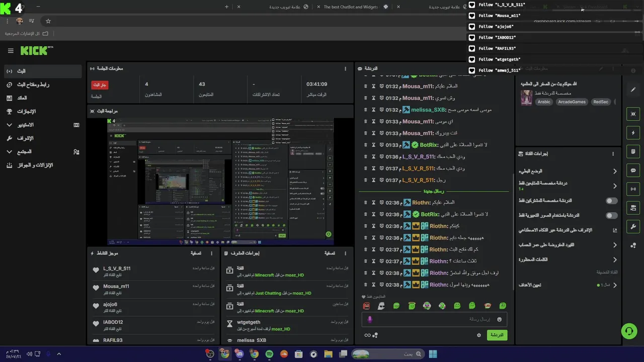Image resolution: width=644 pixels, height=362 pixels.
Task: Expand account age restrictions setting
Action: pyautogui.click(x=568, y=245)
